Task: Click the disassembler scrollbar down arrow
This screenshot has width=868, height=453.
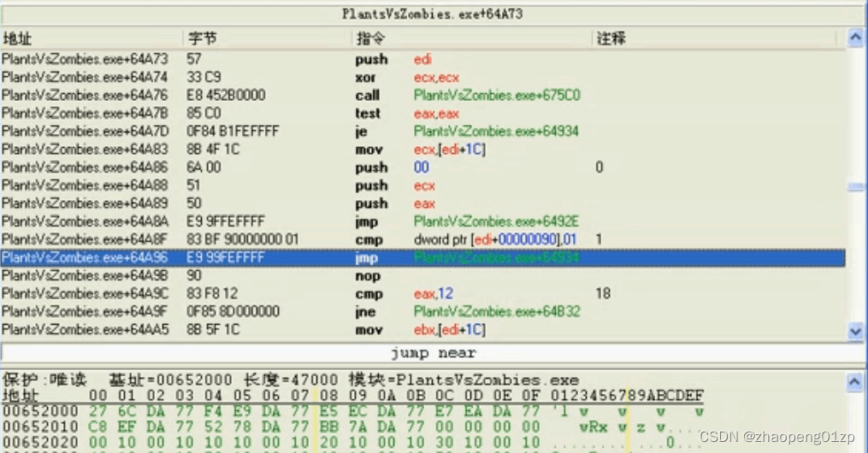Action: coord(855,331)
